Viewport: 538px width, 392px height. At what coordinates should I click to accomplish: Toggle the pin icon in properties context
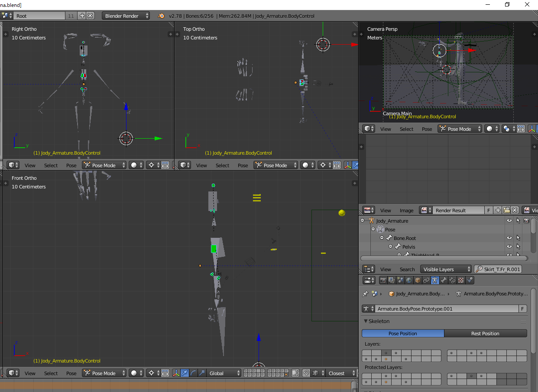pyautogui.click(x=365, y=294)
